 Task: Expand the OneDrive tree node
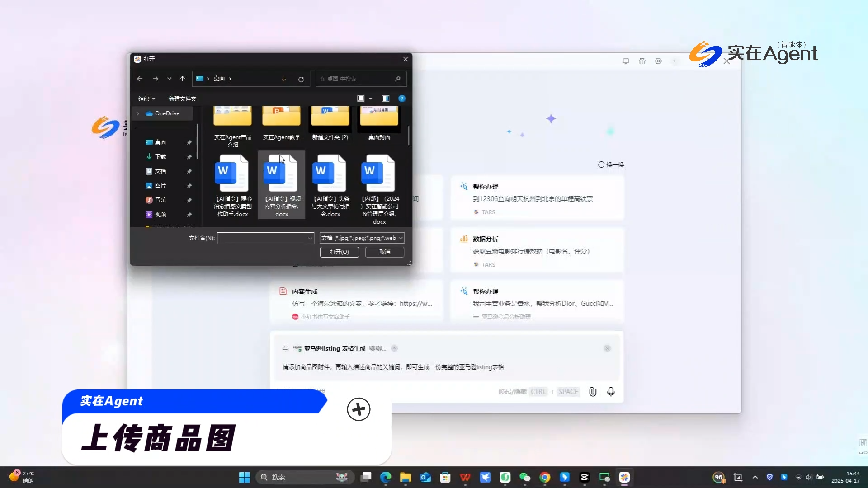pos(138,113)
